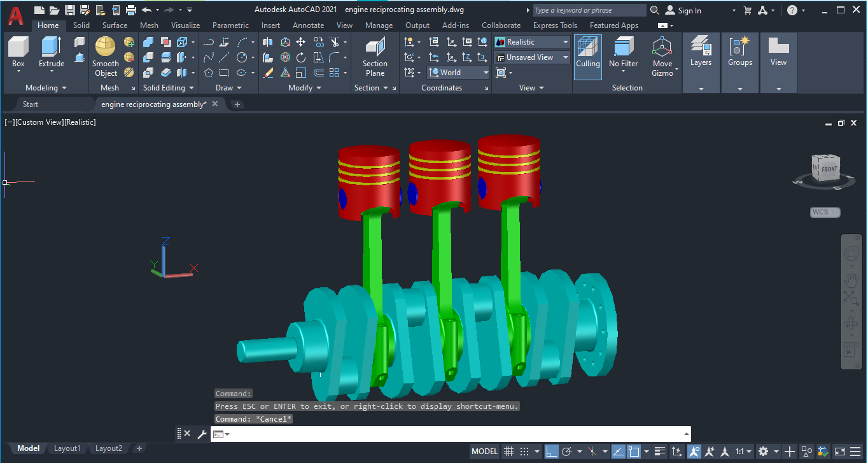Open the Parametric ribbon tab
This screenshot has width=868, height=463.
(x=230, y=25)
